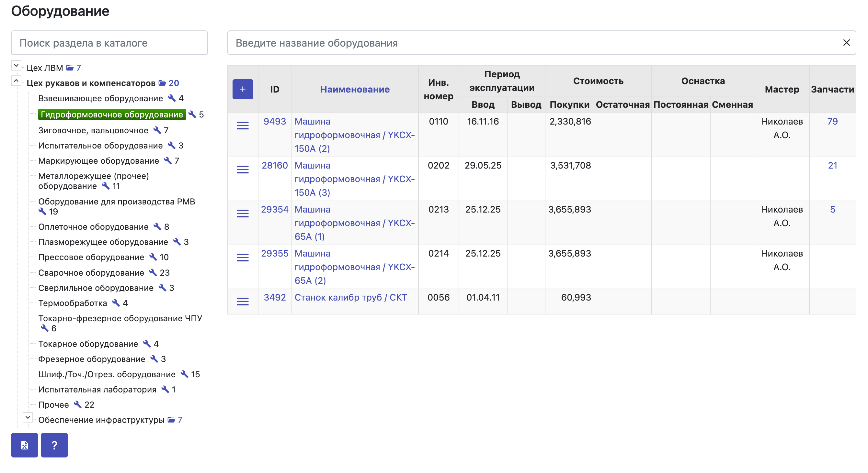
Task: Expand Обеспечение инфраструктуры tree node
Action: tap(28, 417)
